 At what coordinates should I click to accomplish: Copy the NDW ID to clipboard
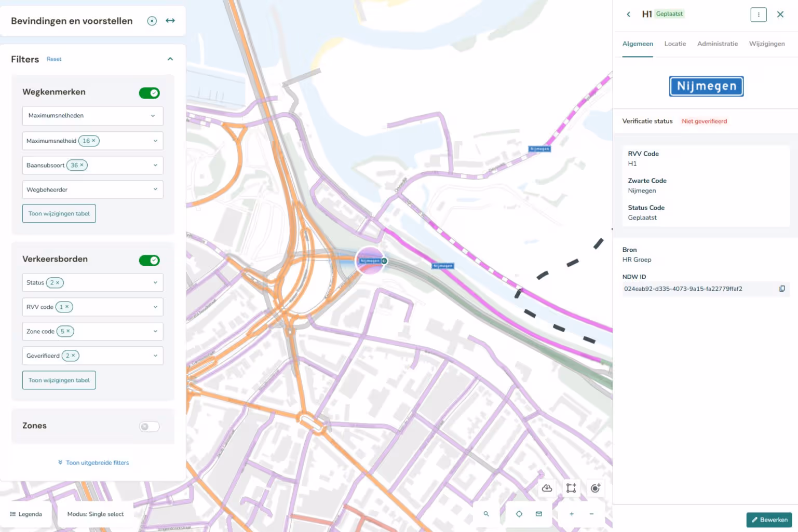click(782, 289)
